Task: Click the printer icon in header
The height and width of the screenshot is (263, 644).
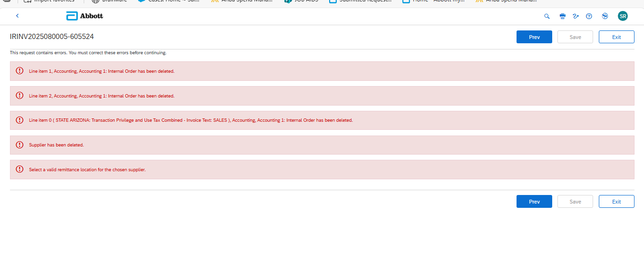Action: 563,16
